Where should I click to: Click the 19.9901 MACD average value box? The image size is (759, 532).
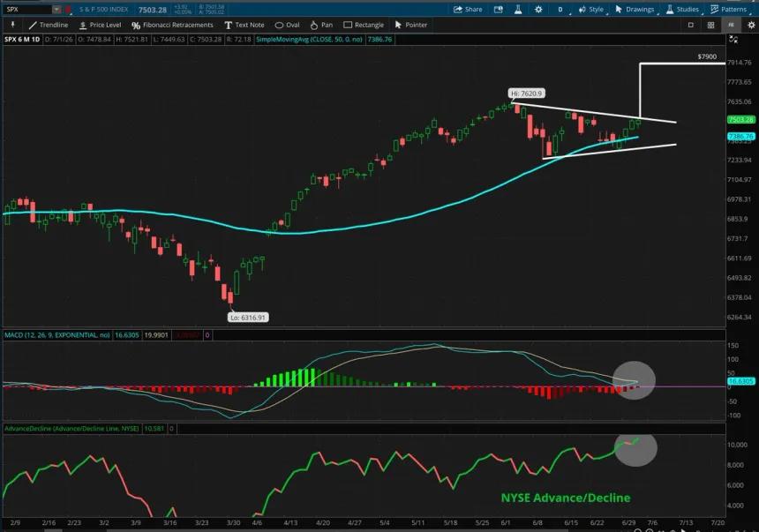(156, 335)
